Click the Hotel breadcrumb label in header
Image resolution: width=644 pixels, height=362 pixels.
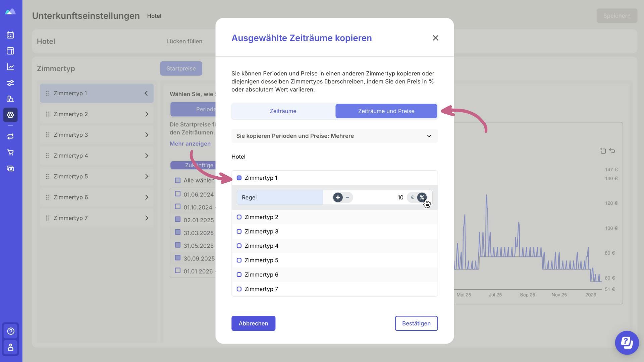point(154,16)
